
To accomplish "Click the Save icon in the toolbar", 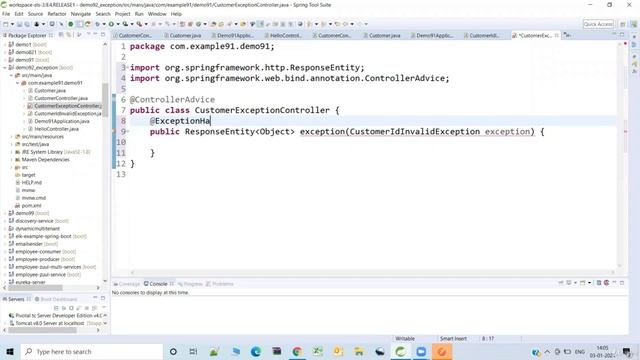I will pyautogui.click(x=19, y=24).
